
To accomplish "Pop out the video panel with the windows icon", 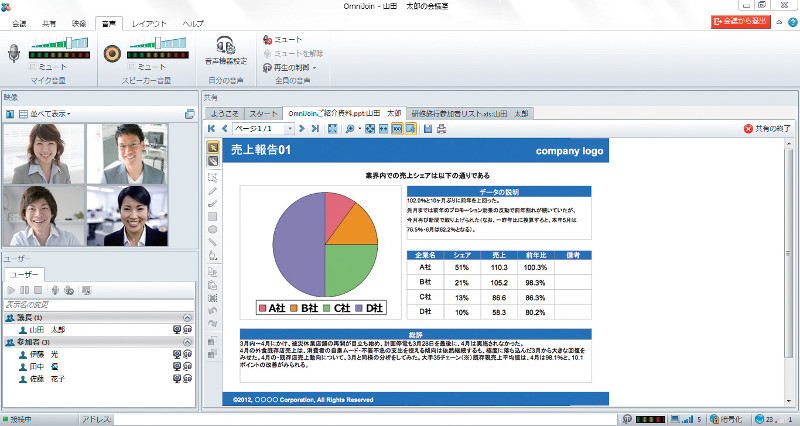I will [190, 114].
